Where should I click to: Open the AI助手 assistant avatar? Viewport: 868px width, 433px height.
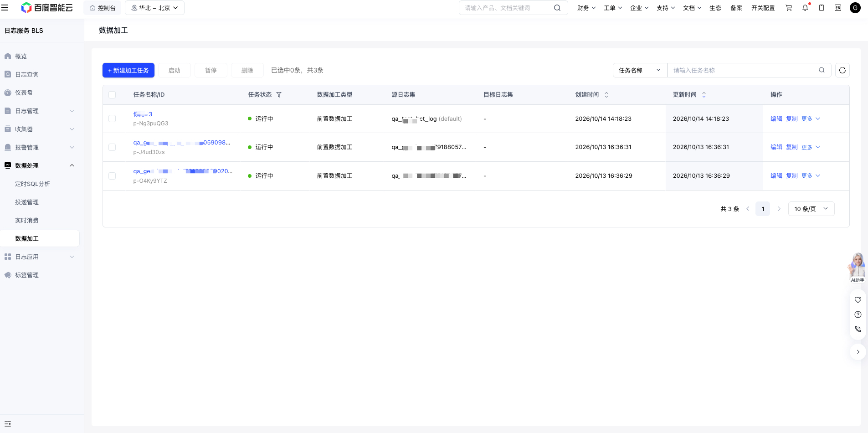point(857,268)
